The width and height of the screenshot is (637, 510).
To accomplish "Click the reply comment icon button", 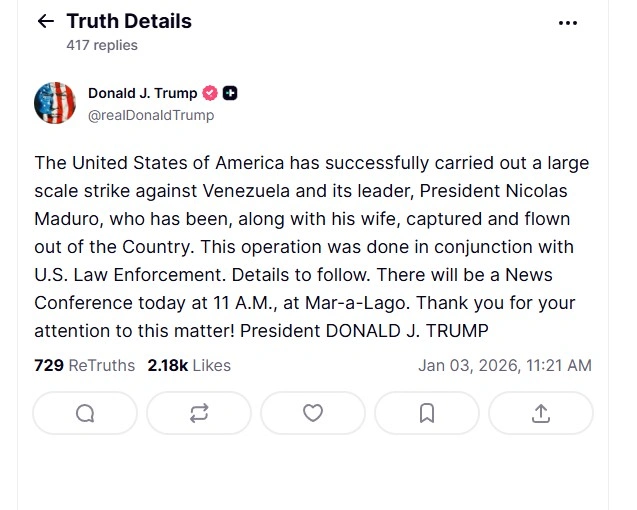I will [85, 413].
